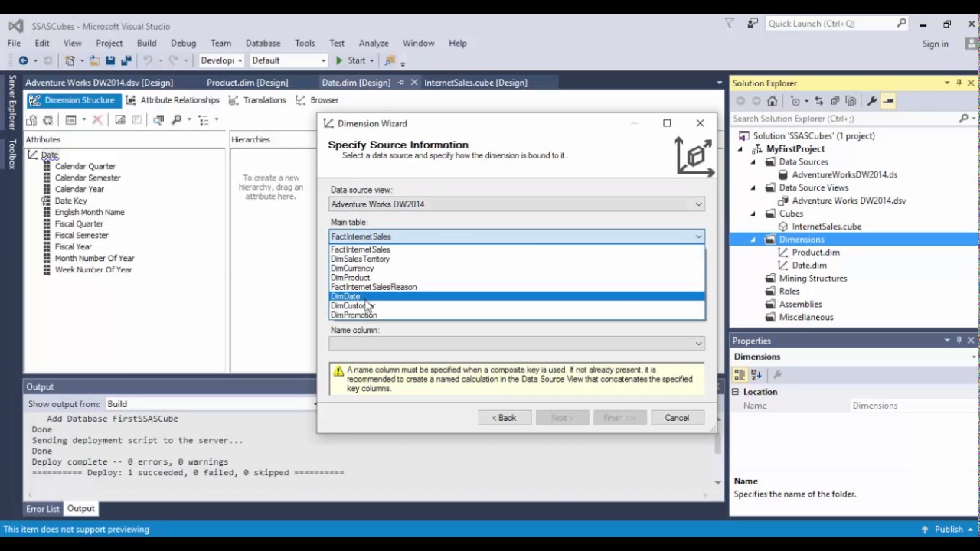Click Pending Changes Filter clock icon
980x551 pixels.
tap(795, 101)
